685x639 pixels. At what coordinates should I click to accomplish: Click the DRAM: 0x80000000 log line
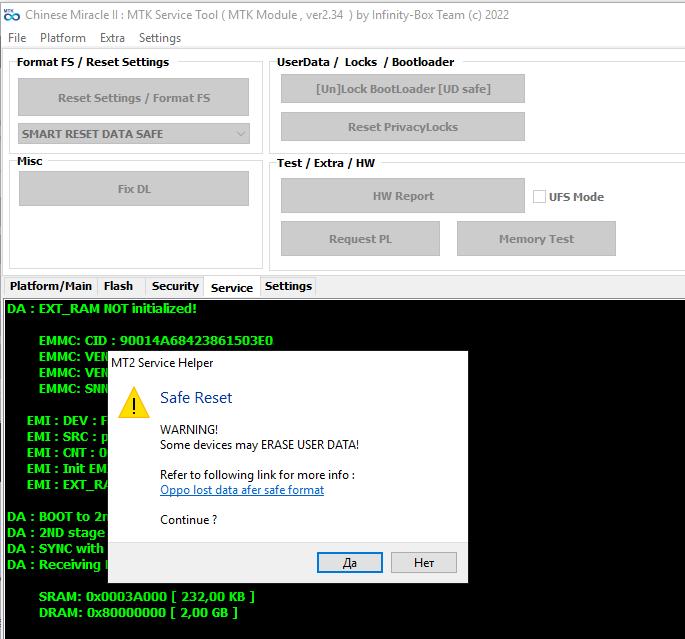138,613
